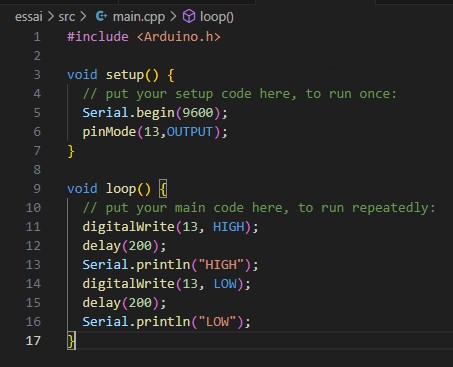Click the "HIGH" string in Serial.println
The height and width of the screenshot is (367, 453).
[221, 265]
